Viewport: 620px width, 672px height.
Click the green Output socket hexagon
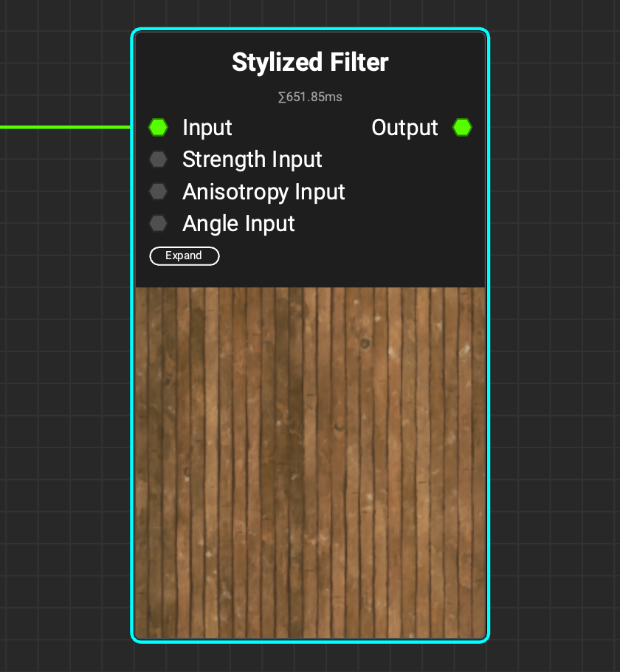coord(462,127)
